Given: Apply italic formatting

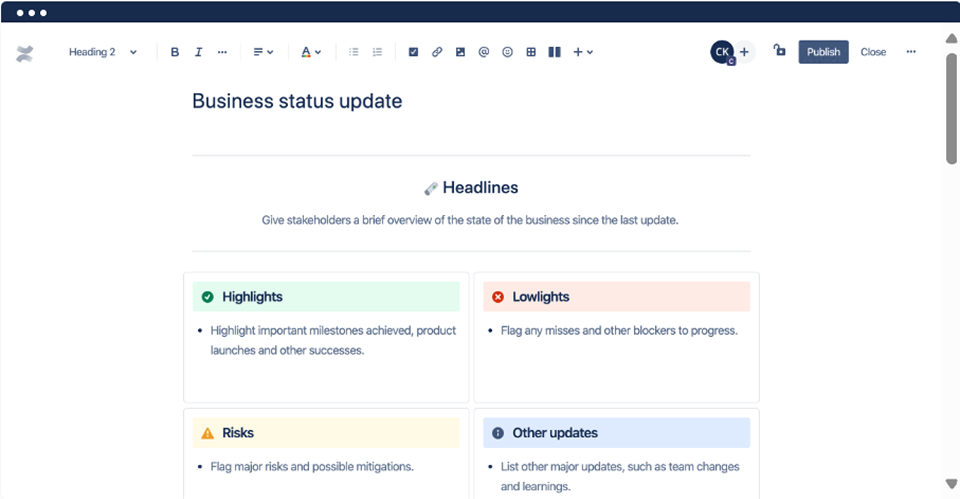Looking at the screenshot, I should [x=198, y=52].
